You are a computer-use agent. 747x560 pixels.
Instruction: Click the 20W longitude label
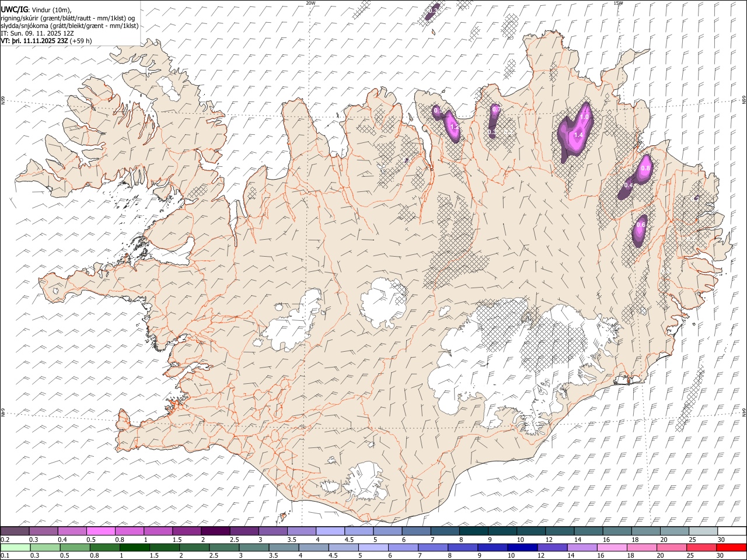point(310,3)
